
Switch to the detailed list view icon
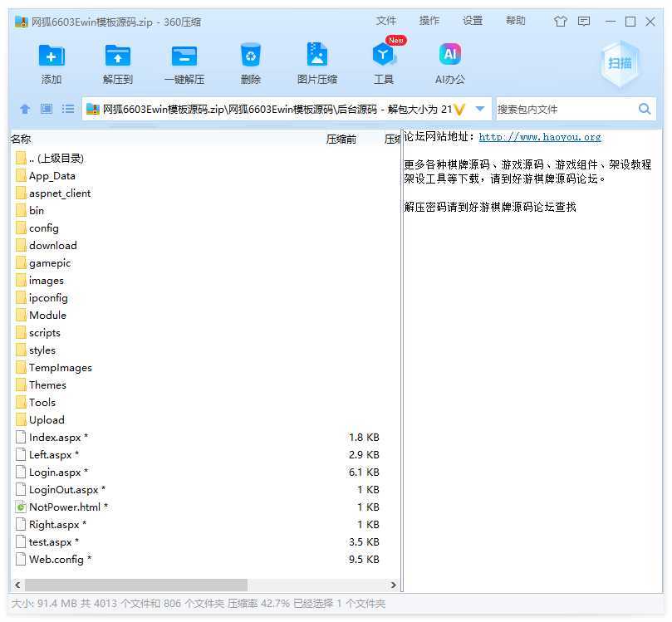pos(68,109)
